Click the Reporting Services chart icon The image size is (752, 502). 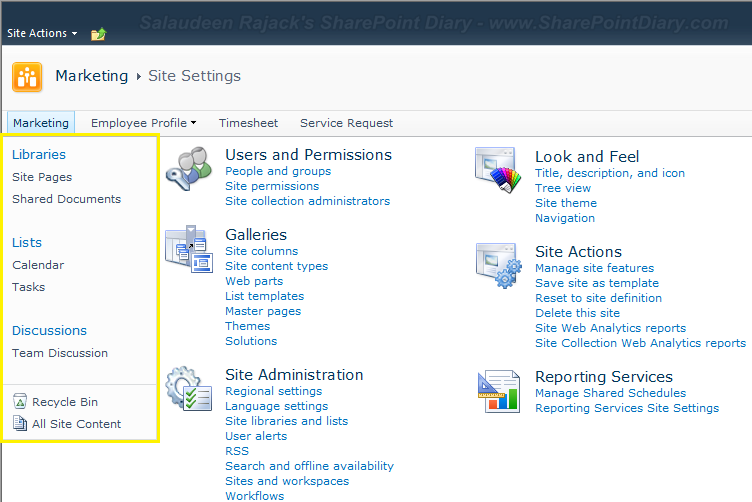[x=499, y=391]
